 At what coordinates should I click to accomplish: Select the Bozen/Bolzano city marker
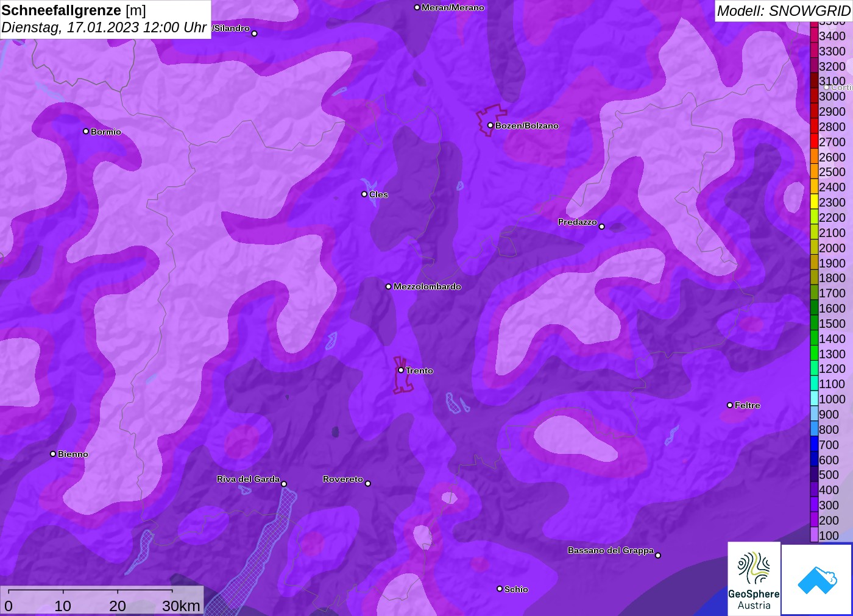tap(490, 126)
